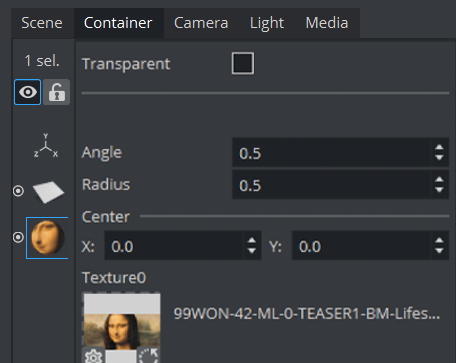Click the texture reset arrow icon
This screenshot has height=363, width=456.
tap(148, 356)
